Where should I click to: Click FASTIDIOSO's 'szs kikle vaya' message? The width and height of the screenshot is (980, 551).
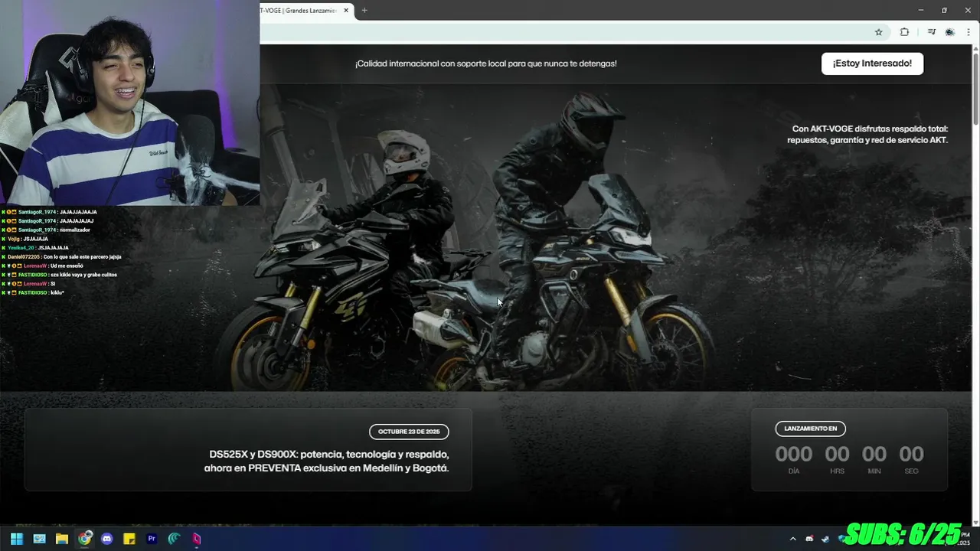59,275
